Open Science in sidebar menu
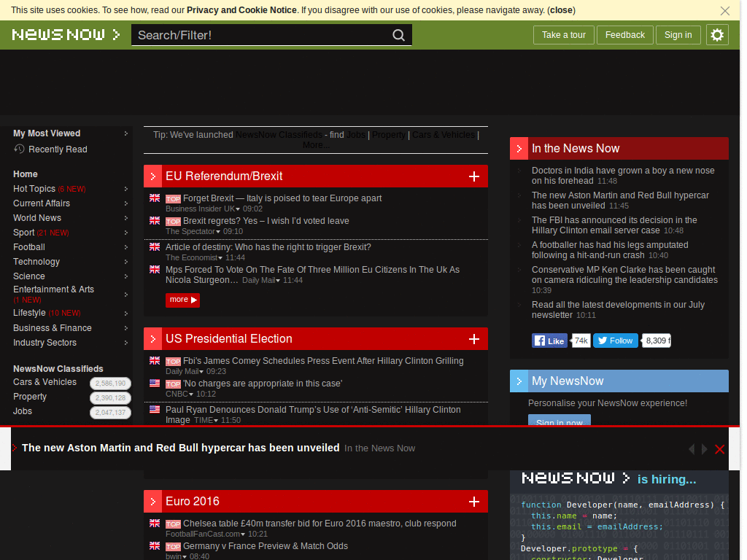Screen dimensions: 747x560 29,276
